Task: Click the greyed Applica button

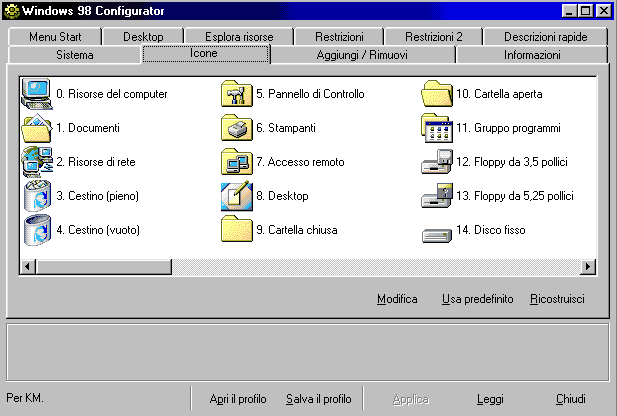Action: (x=410, y=399)
